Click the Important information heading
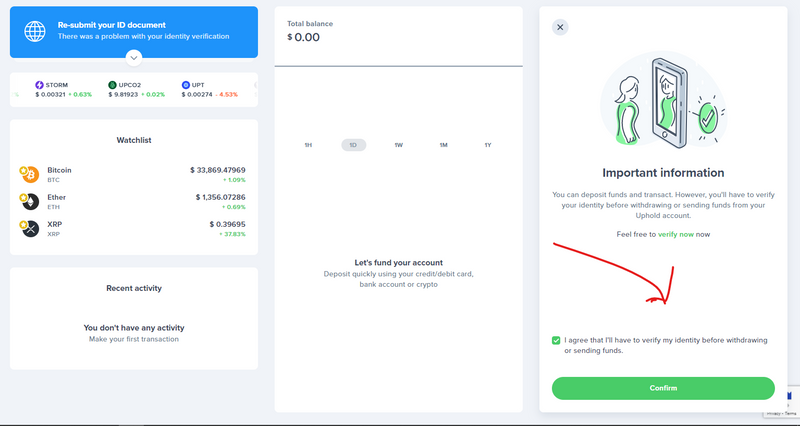Screen dimensions: 800x426 [663, 173]
